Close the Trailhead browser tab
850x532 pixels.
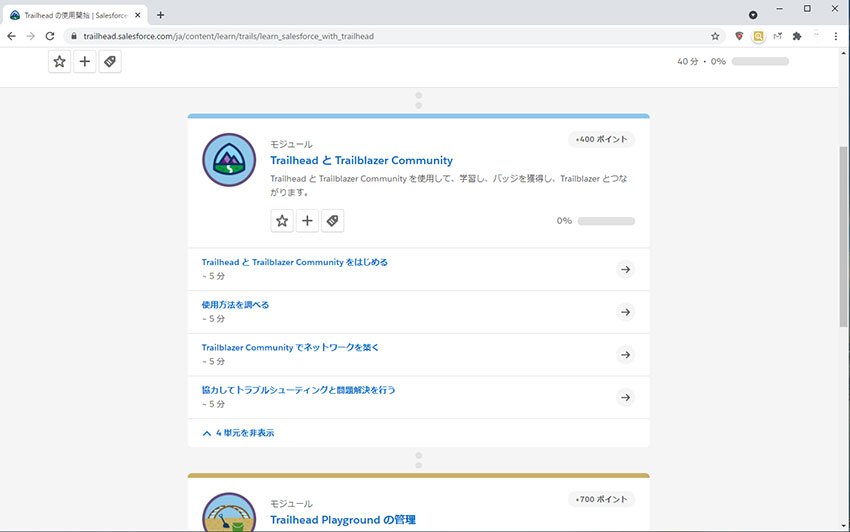[x=138, y=15]
